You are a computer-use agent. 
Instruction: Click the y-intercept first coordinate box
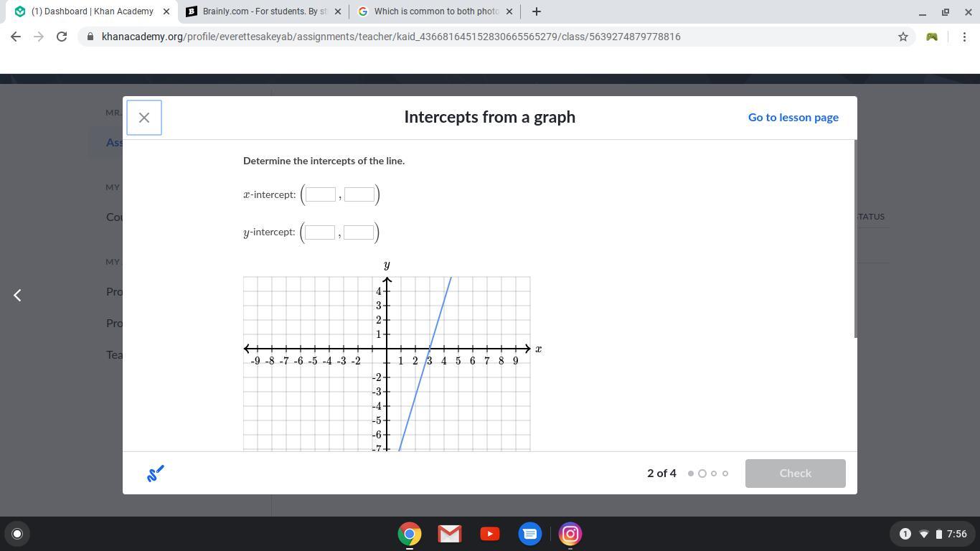point(320,232)
